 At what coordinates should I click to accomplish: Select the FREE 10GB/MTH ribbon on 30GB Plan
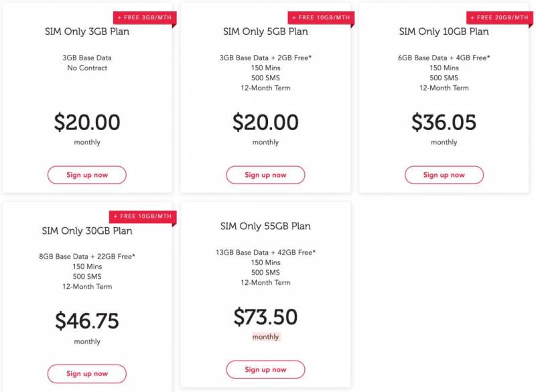tap(142, 216)
